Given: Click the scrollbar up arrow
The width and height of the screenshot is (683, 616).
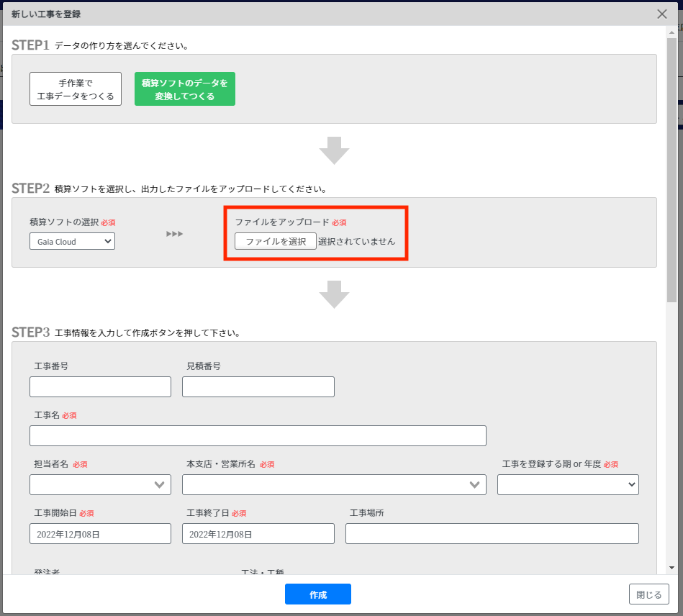Looking at the screenshot, I should click(671, 32).
